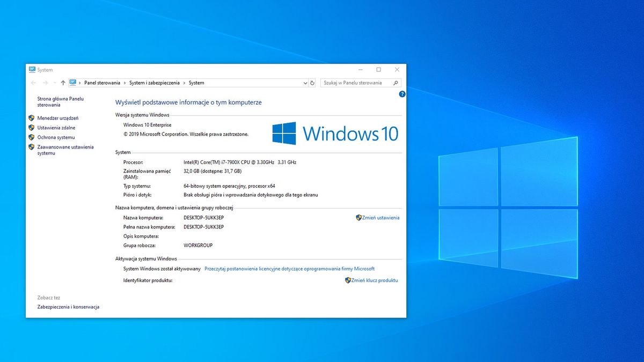644x362 pixels.
Task: Click the 2019 Microsoft Corporation copyright text
Action: (x=186, y=134)
